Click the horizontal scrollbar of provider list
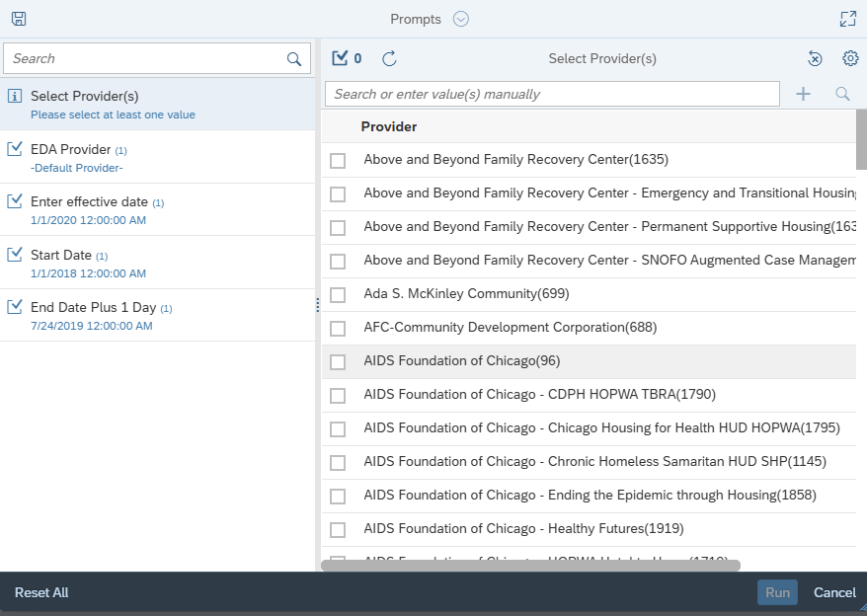Screen dimensions: 867x616 pos(531,565)
